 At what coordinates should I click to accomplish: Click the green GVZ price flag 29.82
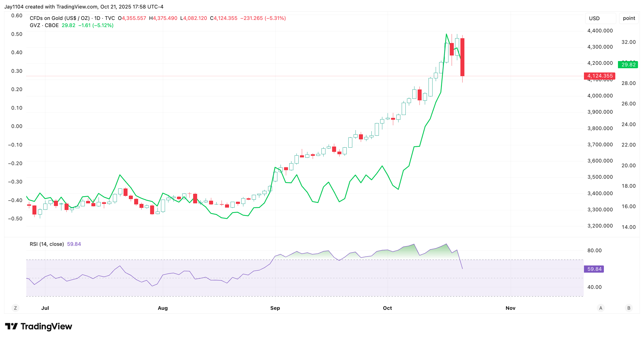(628, 65)
